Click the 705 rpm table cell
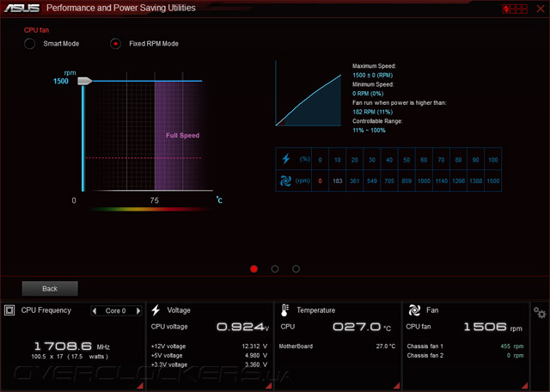 [389, 181]
